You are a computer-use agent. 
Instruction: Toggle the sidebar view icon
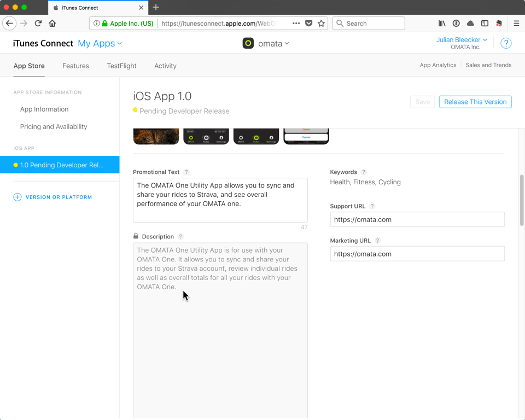point(485,24)
